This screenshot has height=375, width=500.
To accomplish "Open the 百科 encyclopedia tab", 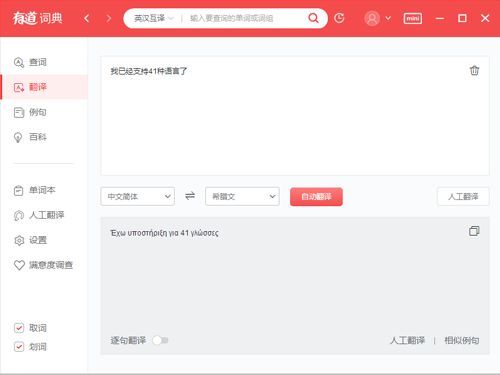I will (44, 137).
